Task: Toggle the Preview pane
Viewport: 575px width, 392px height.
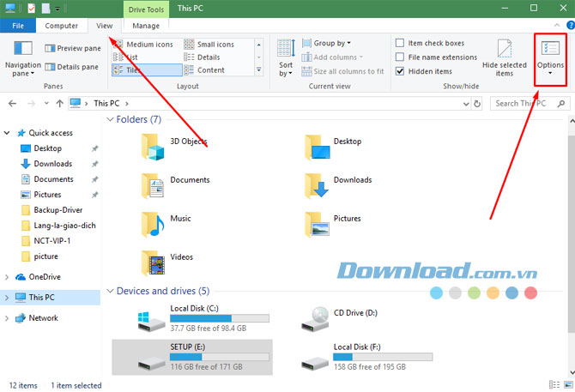Action: 73,48
